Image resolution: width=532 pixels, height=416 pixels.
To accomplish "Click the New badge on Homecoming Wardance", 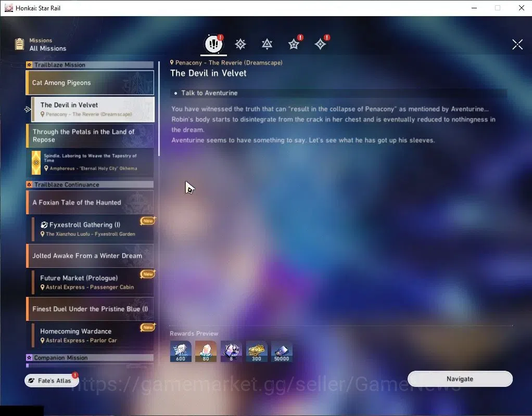I will 148,327.
